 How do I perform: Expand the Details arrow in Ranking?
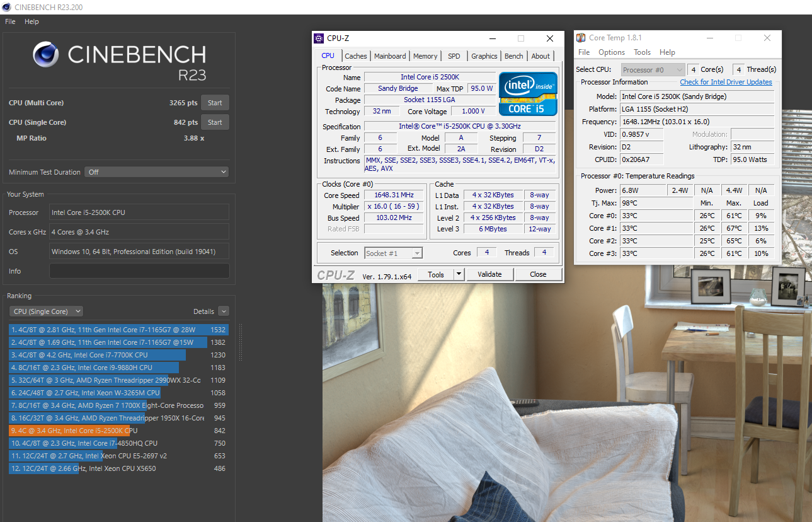(x=224, y=311)
